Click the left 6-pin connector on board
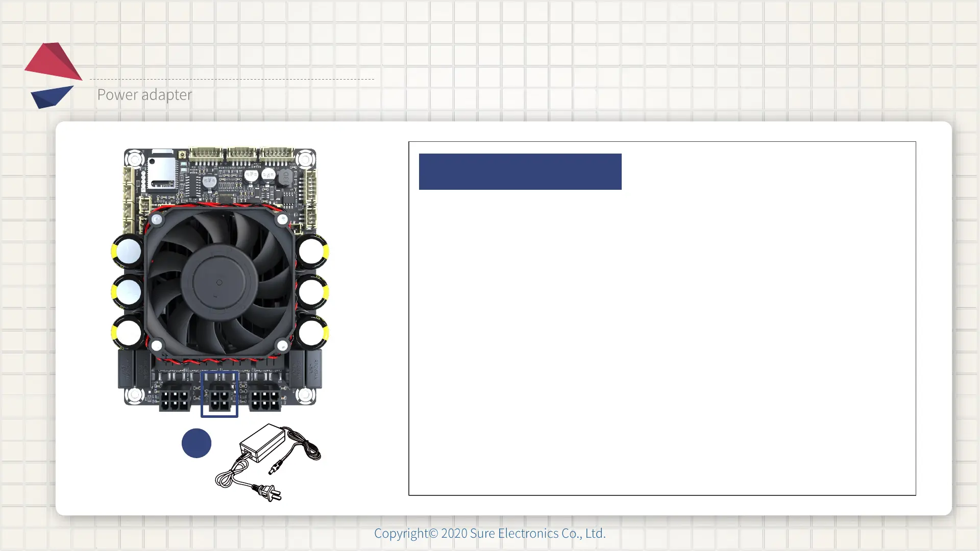The height and width of the screenshot is (551, 980). (x=175, y=399)
